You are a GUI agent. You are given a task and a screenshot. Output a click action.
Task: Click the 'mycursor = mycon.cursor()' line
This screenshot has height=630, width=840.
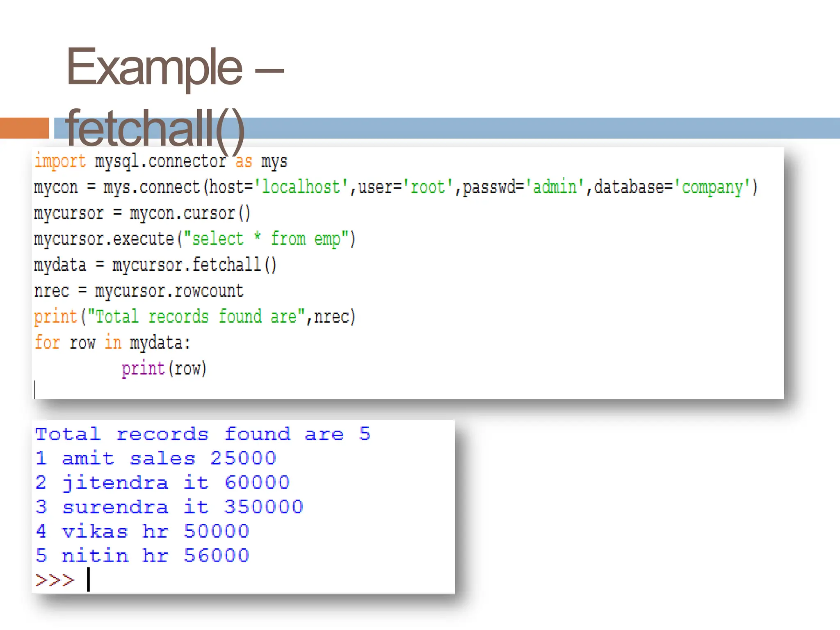click(x=142, y=213)
